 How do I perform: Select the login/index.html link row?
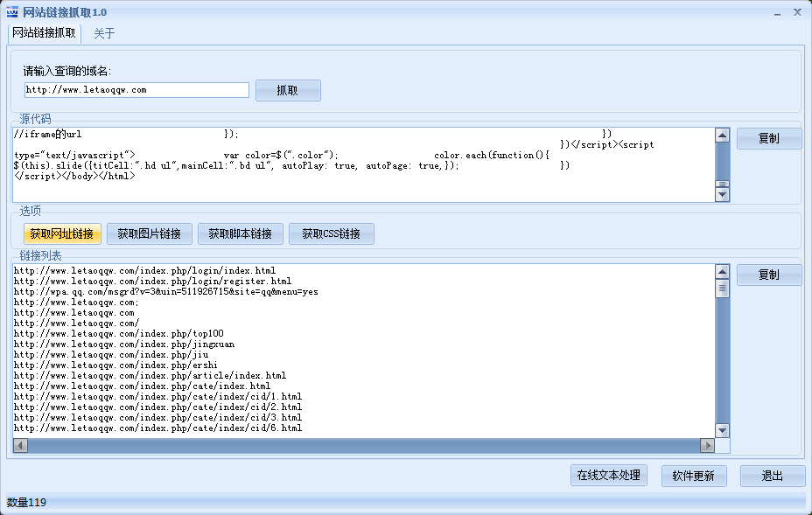(x=145, y=271)
